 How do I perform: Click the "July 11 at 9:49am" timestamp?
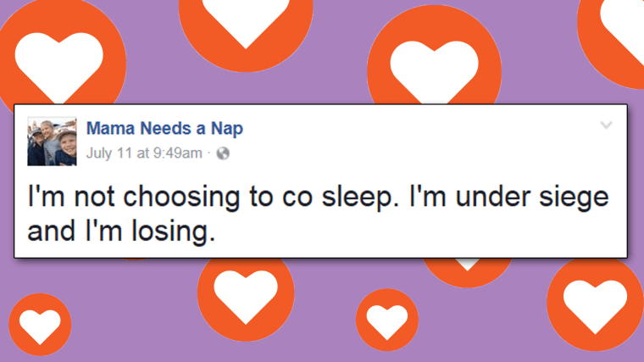pos(144,153)
